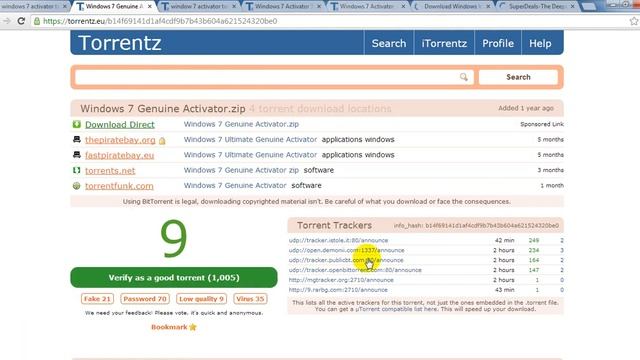Click the Bookmark link

(x=169, y=327)
